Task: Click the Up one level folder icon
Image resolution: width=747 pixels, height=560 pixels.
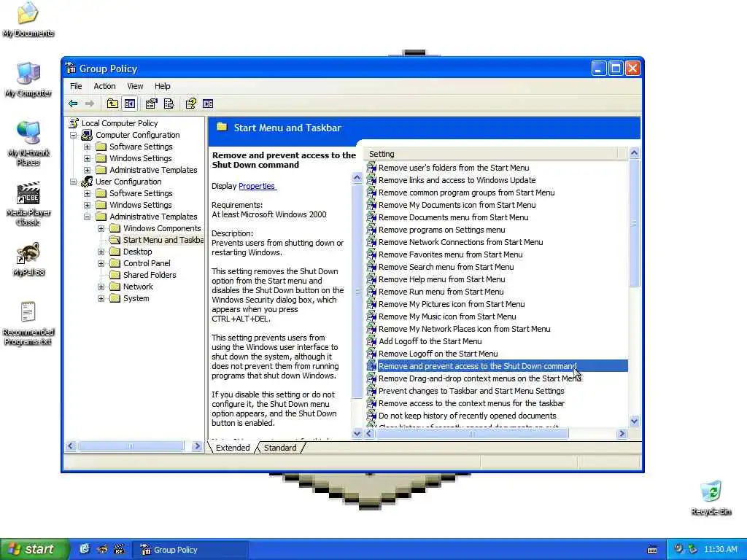Action: tap(112, 104)
